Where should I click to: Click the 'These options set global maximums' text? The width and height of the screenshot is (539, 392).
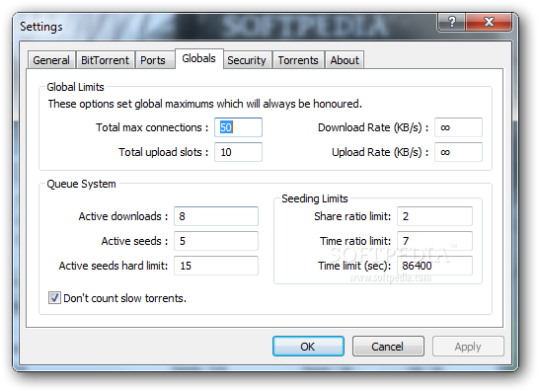click(x=205, y=104)
